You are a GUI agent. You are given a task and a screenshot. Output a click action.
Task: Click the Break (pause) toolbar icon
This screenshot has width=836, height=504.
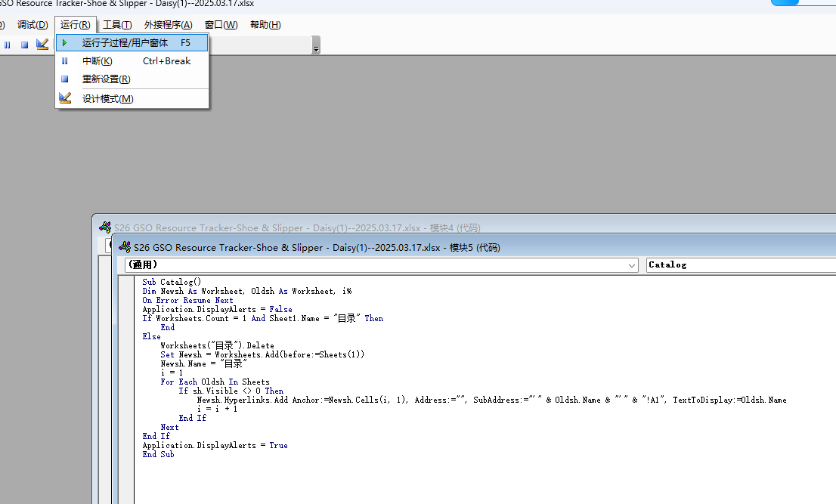click(8, 45)
